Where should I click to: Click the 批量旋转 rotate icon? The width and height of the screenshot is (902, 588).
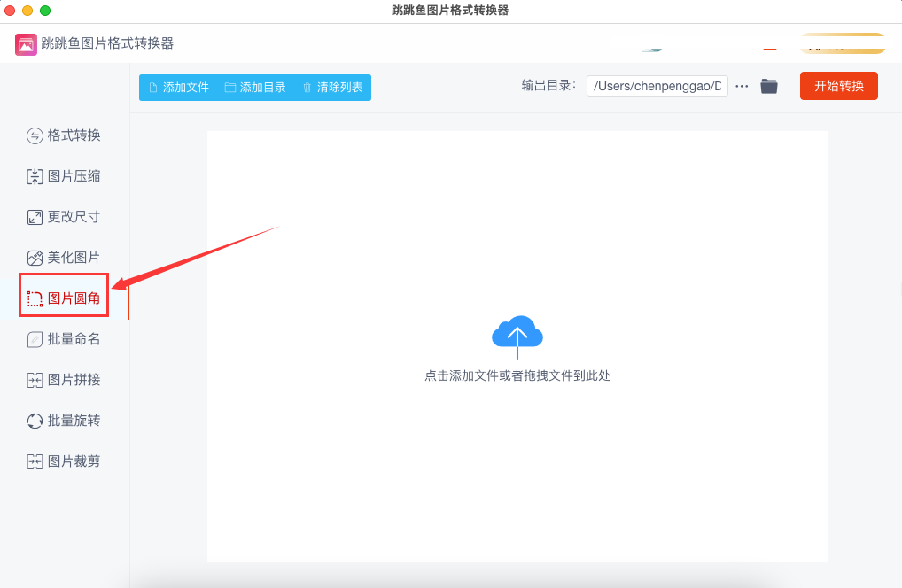pyautogui.click(x=35, y=421)
